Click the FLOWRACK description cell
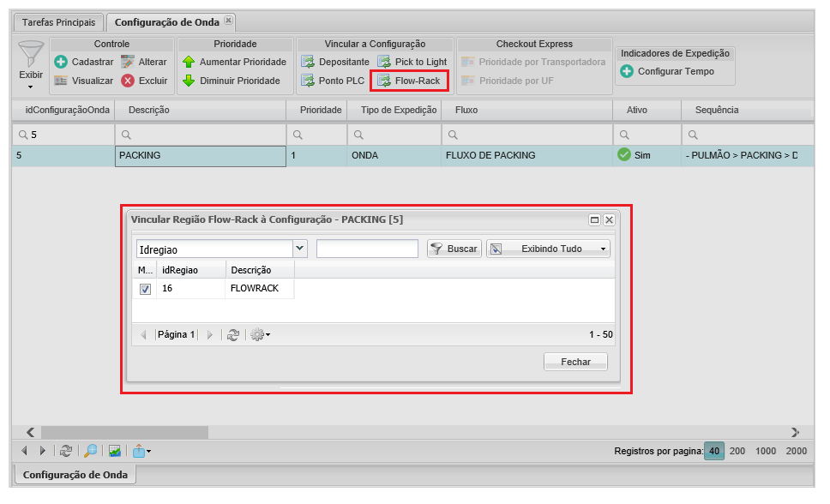The height and width of the screenshot is (504, 830). [260, 289]
